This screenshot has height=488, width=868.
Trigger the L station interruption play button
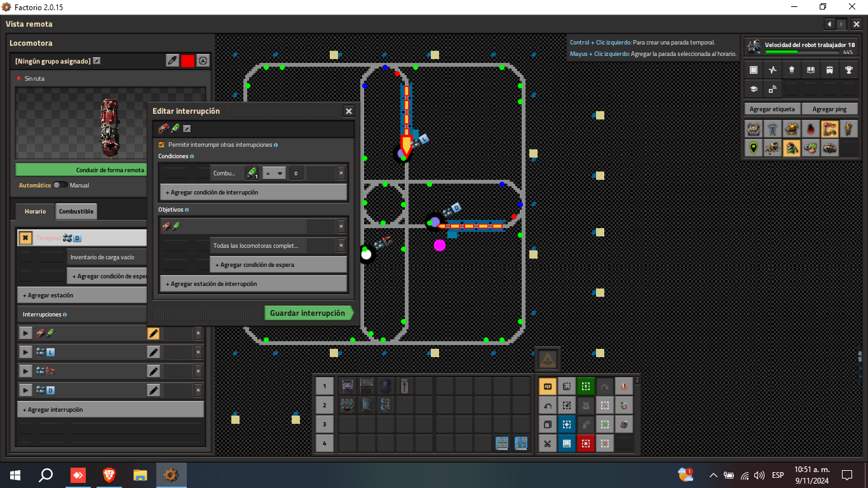[25, 352]
